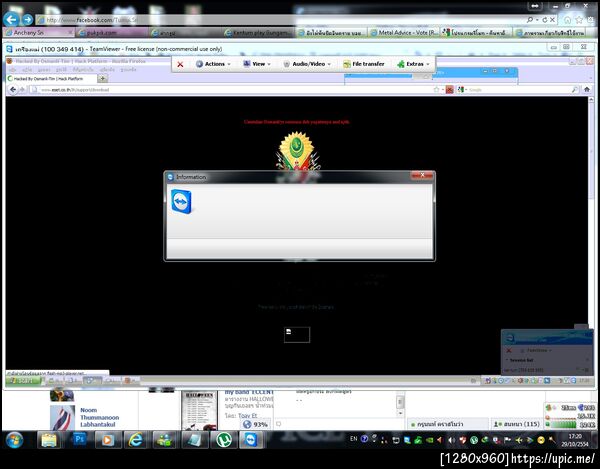
Task: Click the search magnifier in IE's address bar
Action: (530, 20)
